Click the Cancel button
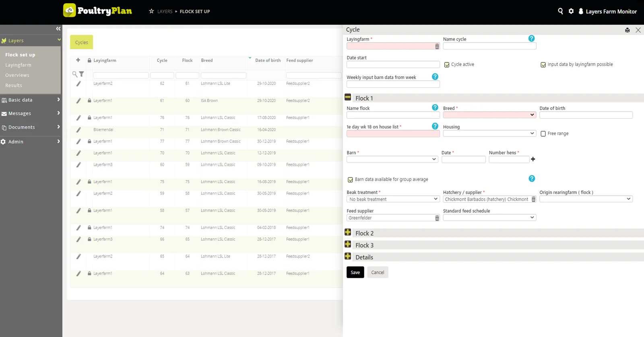Viewport: 644px width, 337px height. pyautogui.click(x=377, y=273)
